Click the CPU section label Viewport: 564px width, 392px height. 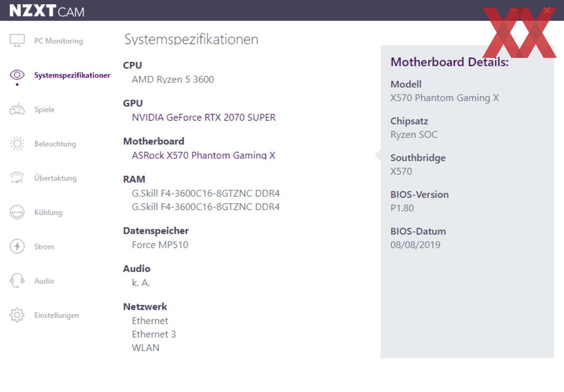[x=132, y=65]
